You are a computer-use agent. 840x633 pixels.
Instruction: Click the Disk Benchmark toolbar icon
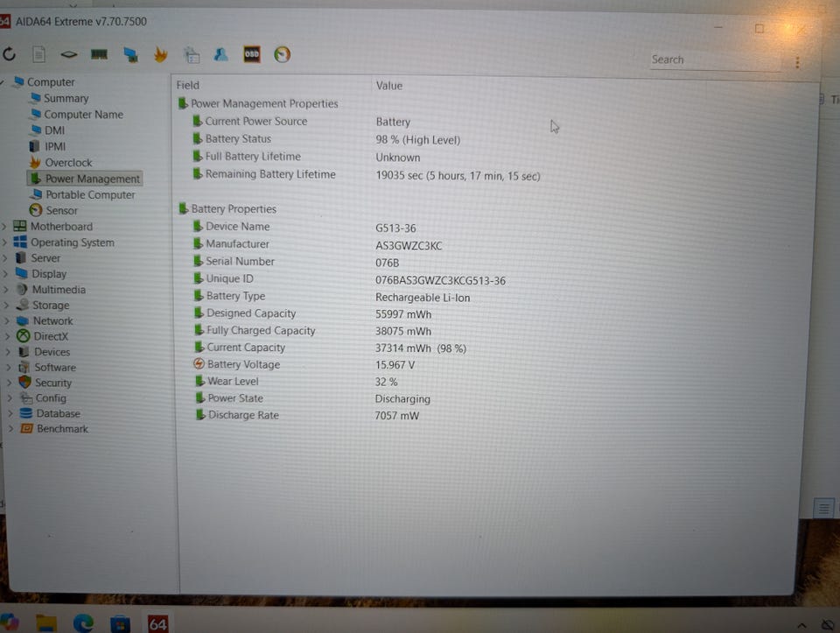tap(69, 54)
